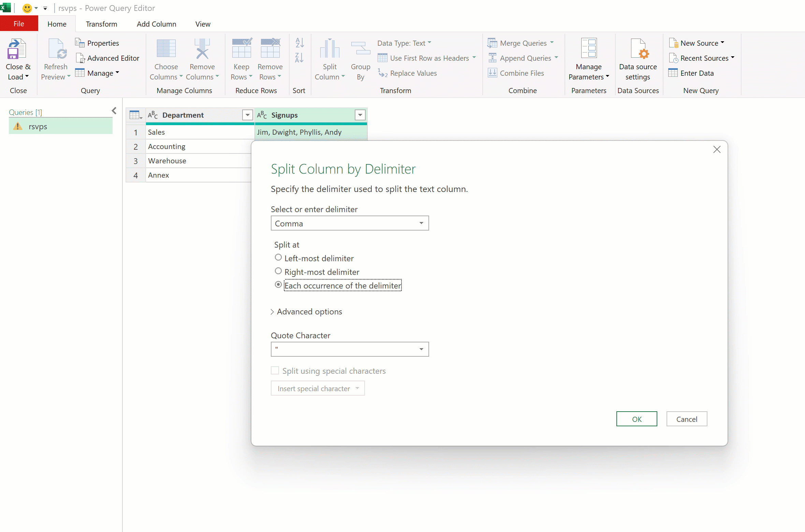Enable Split using special characters checkbox
This screenshot has width=805, height=532.
(x=275, y=370)
